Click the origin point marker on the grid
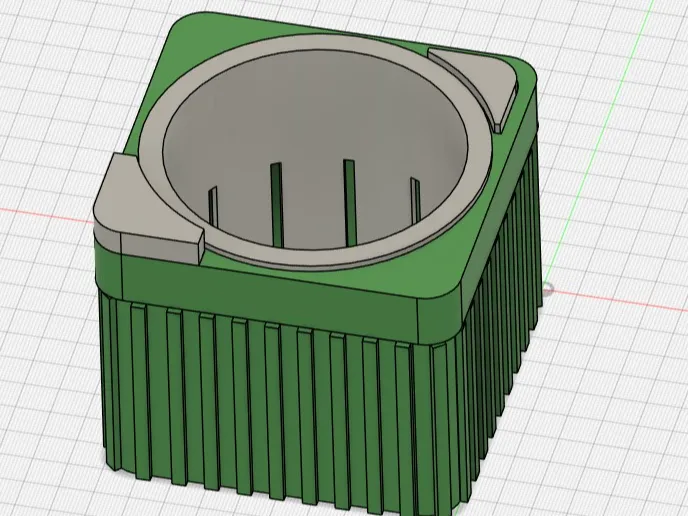 548,289
